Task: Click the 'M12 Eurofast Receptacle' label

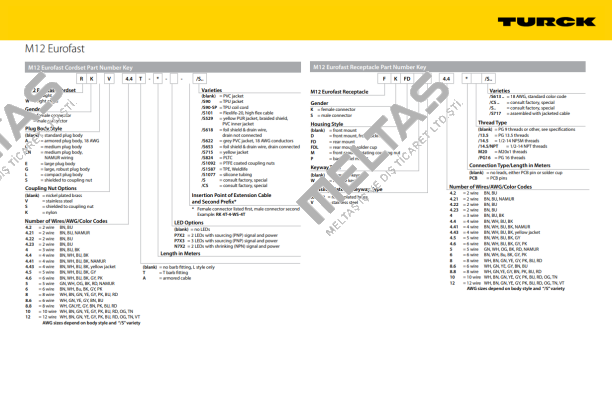Action: point(339,92)
